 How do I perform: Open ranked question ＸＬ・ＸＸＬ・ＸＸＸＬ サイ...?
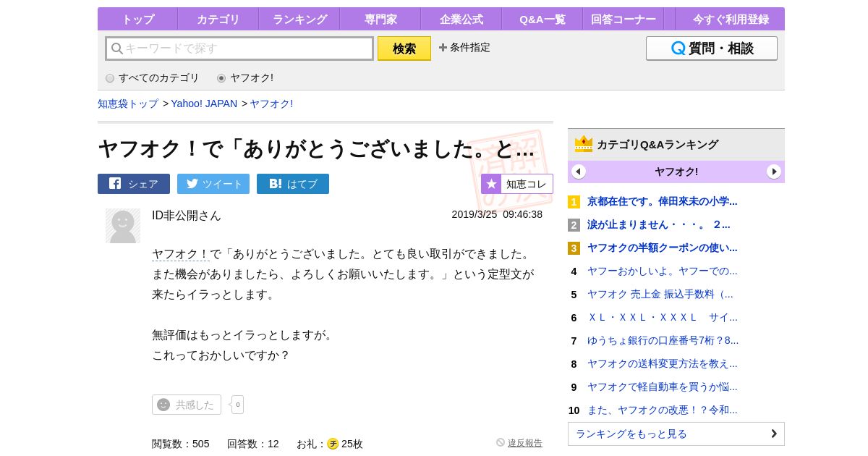(663, 317)
